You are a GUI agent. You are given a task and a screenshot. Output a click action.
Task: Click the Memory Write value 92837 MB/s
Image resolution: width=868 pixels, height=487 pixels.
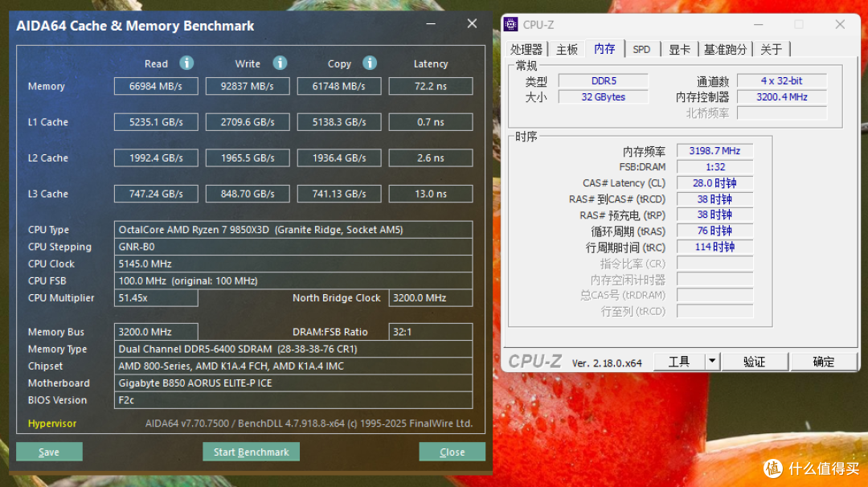click(248, 86)
